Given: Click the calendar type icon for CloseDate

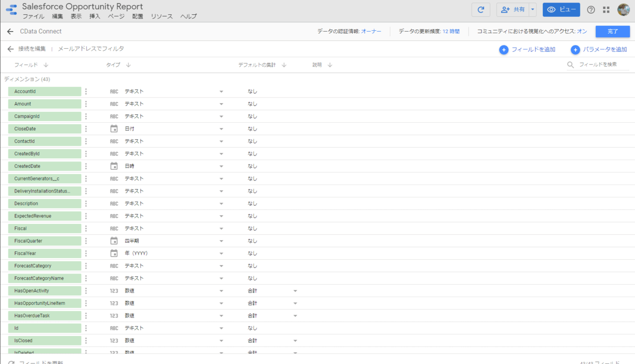Looking at the screenshot, I should pos(114,129).
